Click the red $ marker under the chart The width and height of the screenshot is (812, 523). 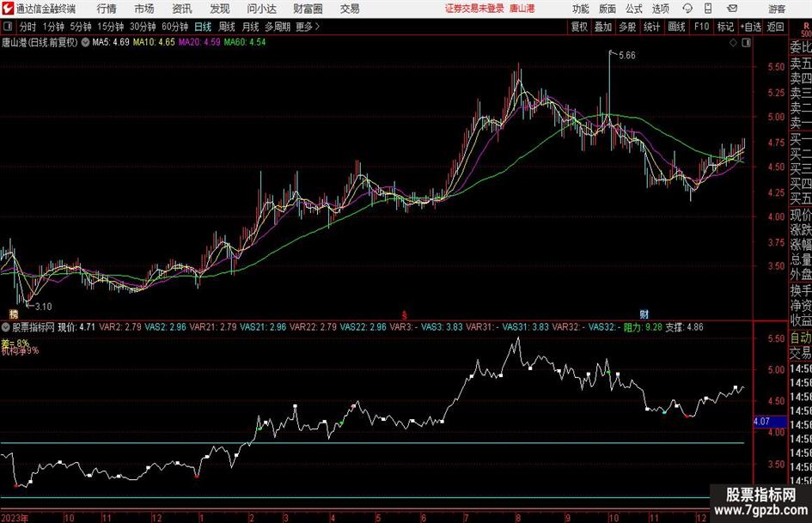[x=405, y=315]
